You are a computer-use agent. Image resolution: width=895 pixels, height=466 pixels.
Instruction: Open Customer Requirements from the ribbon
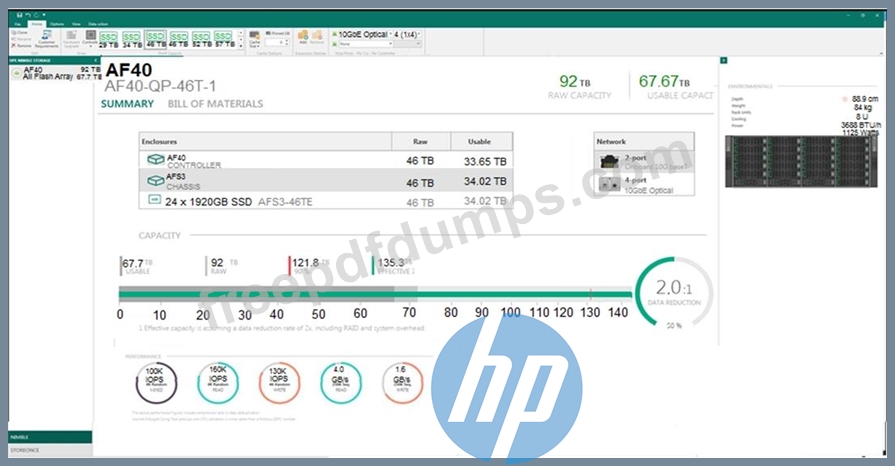[x=46, y=39]
